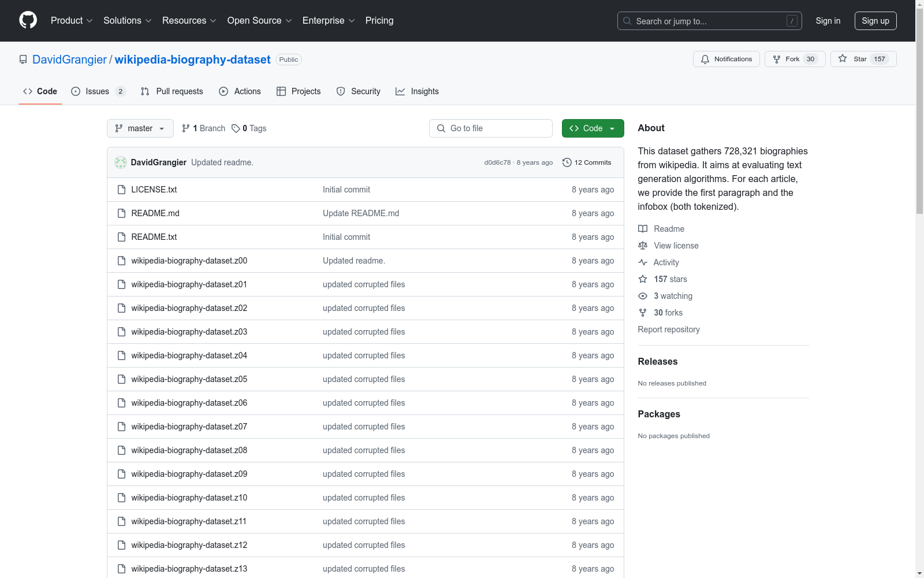Click the repository book icon beside DavidGrangier

[23, 60]
